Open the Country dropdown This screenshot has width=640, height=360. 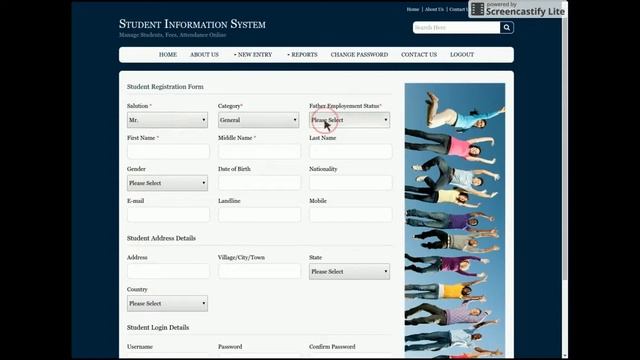pos(167,303)
